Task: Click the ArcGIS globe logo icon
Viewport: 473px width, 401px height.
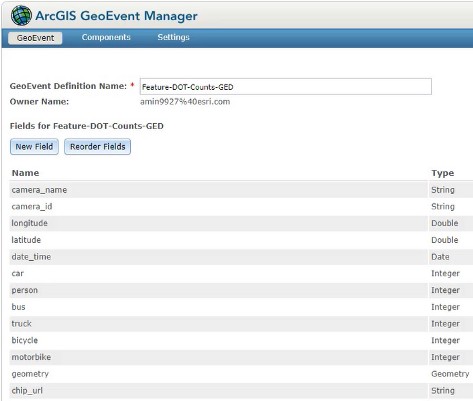Action: point(21,15)
